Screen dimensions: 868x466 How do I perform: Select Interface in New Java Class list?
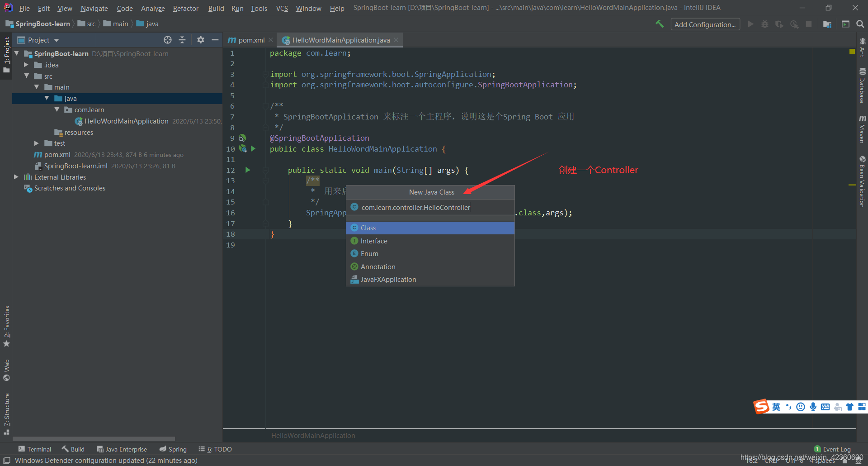[x=430, y=241]
